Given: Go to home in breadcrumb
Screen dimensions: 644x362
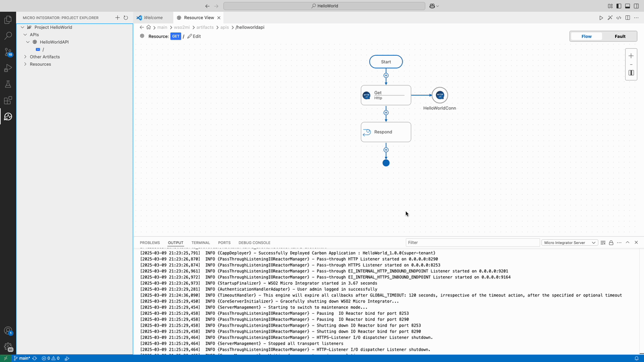Looking at the screenshot, I should coord(149,27).
